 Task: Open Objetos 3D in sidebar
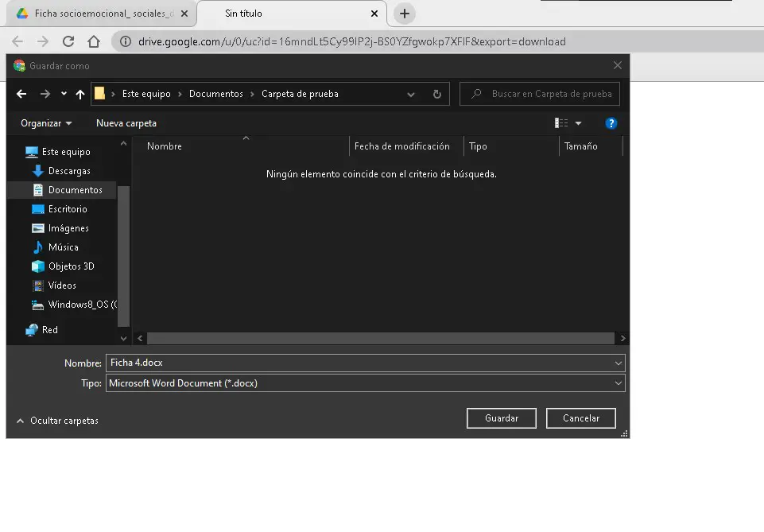point(63,266)
